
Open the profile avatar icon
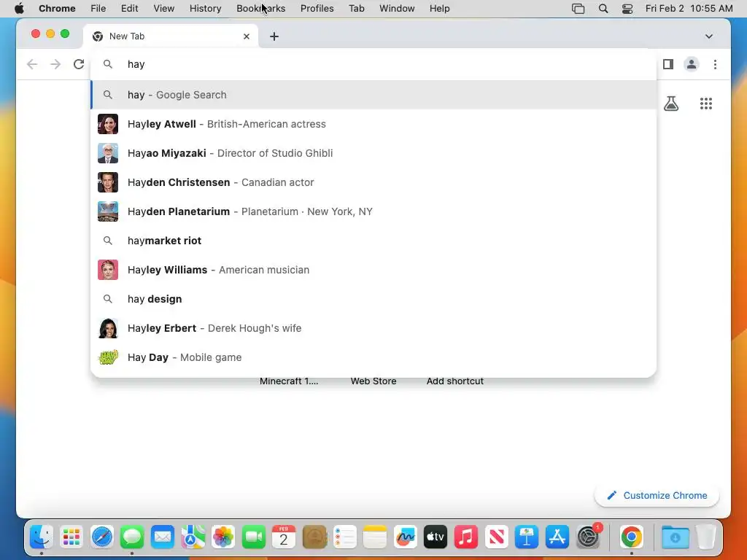692,64
